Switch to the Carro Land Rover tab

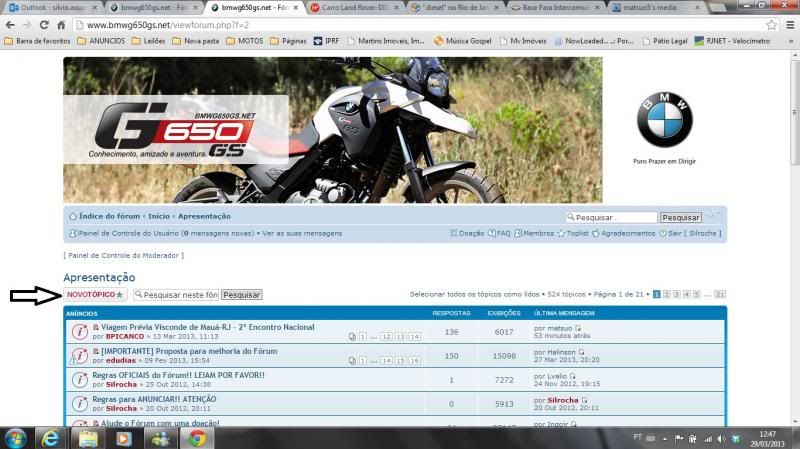click(356, 8)
